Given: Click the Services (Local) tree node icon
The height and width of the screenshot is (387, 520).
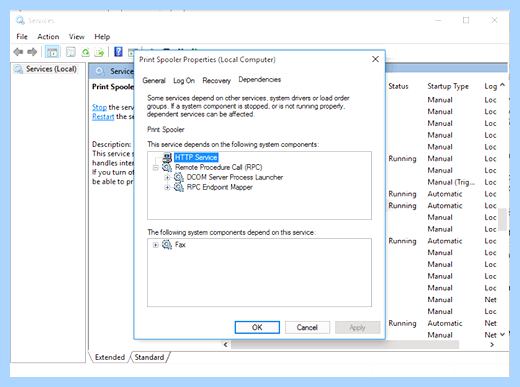Looking at the screenshot, I should [x=18, y=69].
